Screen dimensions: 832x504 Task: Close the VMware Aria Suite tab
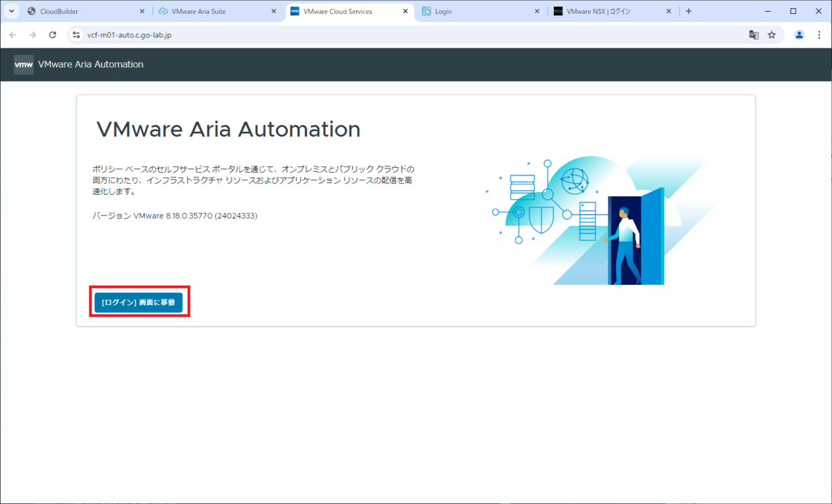[273, 12]
